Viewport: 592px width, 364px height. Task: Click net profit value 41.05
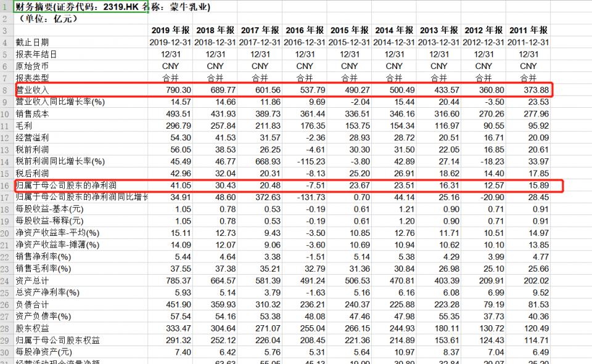[x=181, y=185]
